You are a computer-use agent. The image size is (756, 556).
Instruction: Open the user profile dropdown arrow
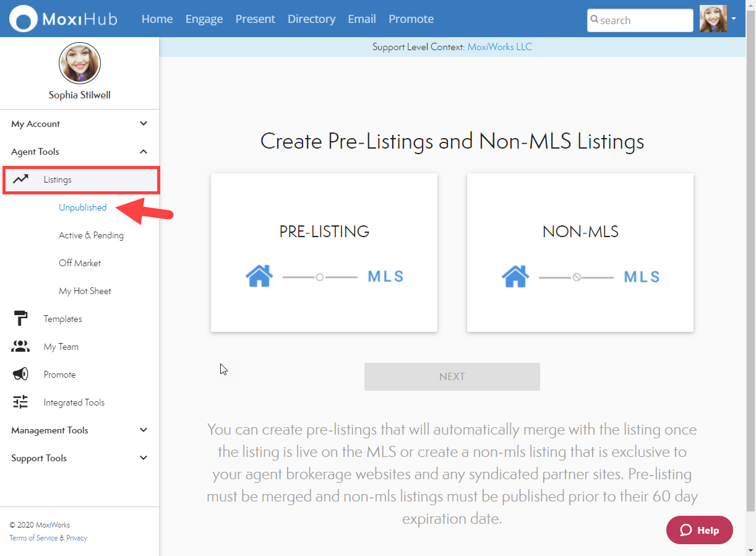coord(734,19)
